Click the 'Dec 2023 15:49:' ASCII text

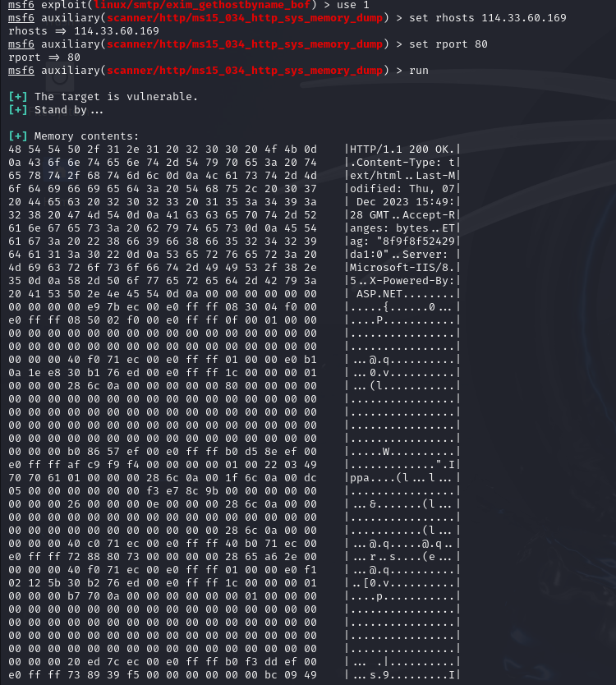click(406, 201)
